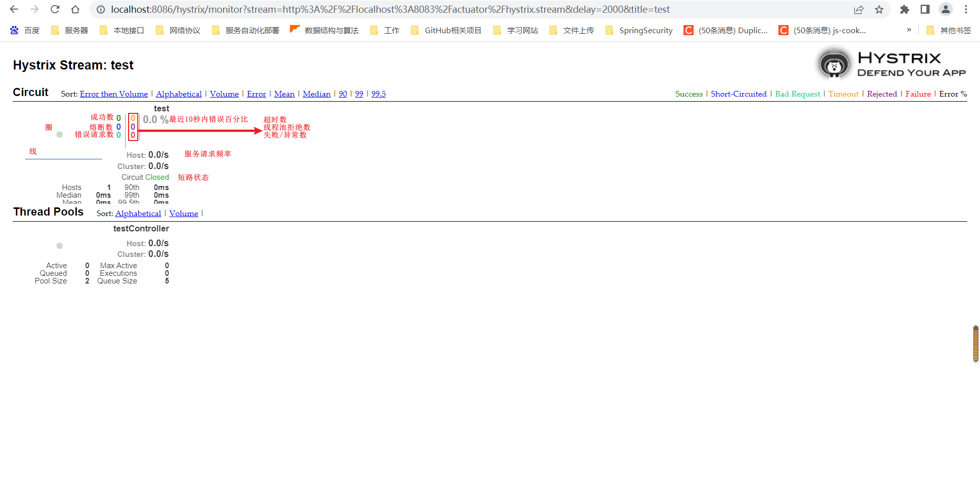Sort circuits by 99th percentile
This screenshot has height=497, width=980.
359,94
